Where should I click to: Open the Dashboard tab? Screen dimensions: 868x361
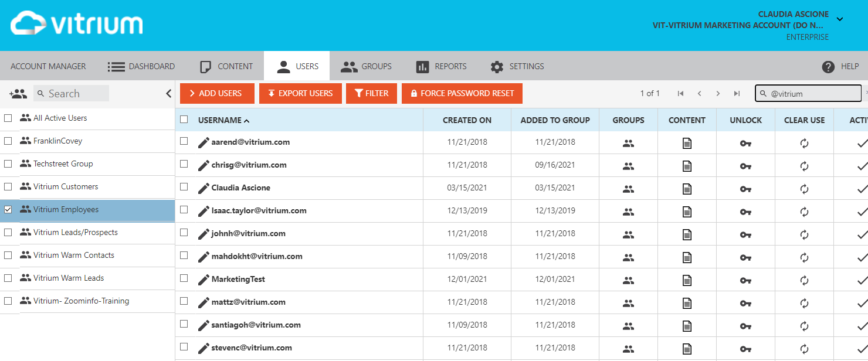[x=141, y=67]
